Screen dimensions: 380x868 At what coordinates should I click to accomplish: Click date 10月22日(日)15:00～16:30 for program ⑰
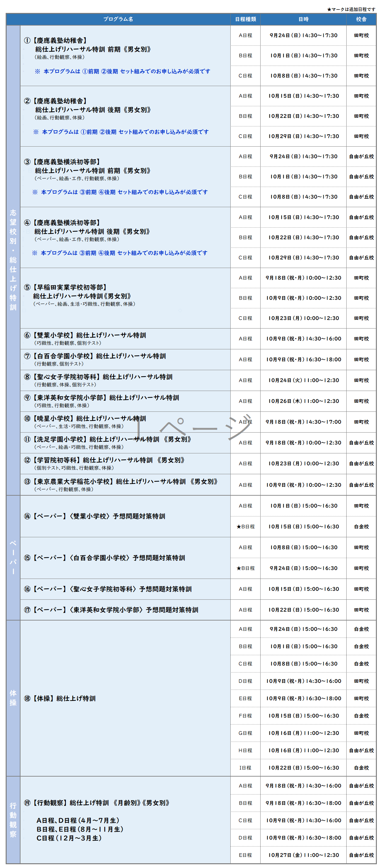303,609
